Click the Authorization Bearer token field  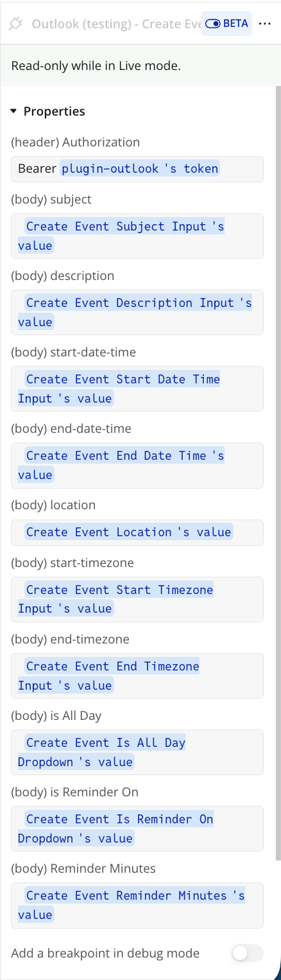coord(137,169)
